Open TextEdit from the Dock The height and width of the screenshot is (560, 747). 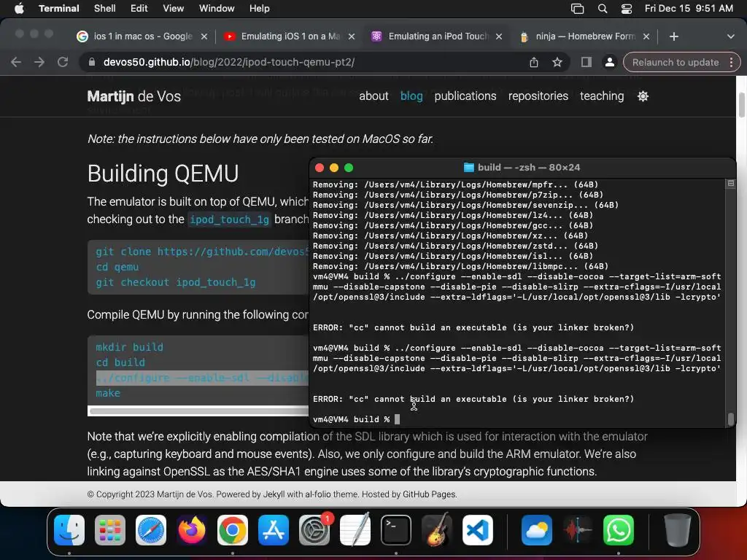point(355,530)
